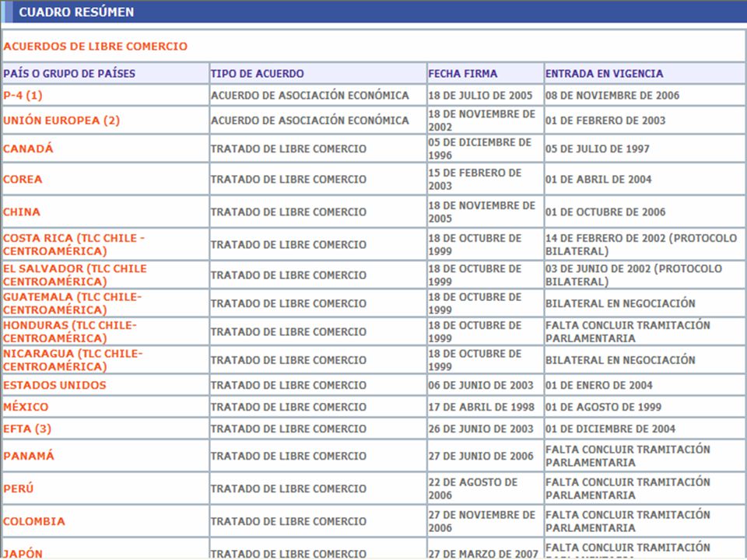Click the CANADÁ country link
The height and width of the screenshot is (560, 747).
click(28, 149)
